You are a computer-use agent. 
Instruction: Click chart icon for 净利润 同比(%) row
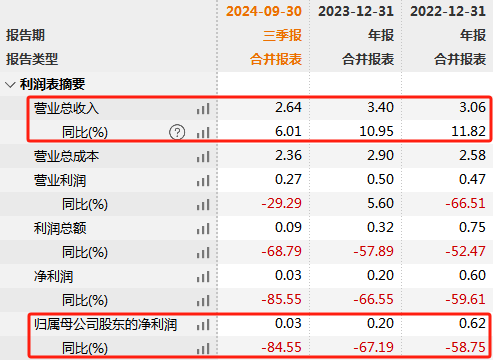coord(203,301)
